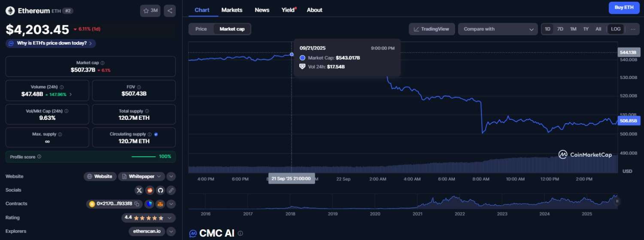This screenshot has width=644, height=240.
Task: Click the 147.96% volume change text
Action: (58, 94)
